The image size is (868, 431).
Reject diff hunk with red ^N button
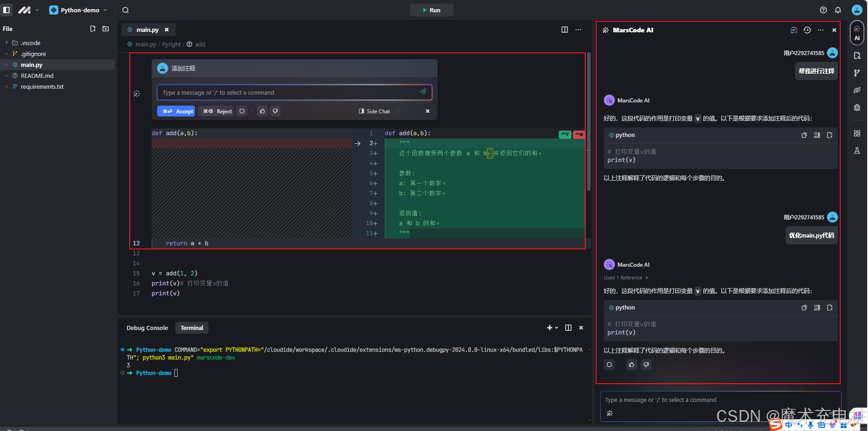pyautogui.click(x=579, y=134)
